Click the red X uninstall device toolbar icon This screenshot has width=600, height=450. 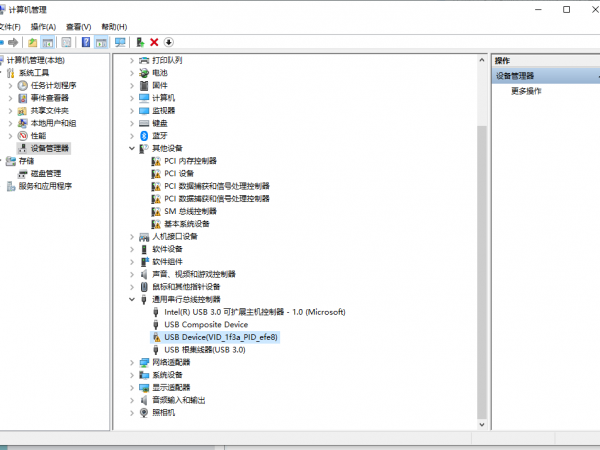[x=154, y=42]
